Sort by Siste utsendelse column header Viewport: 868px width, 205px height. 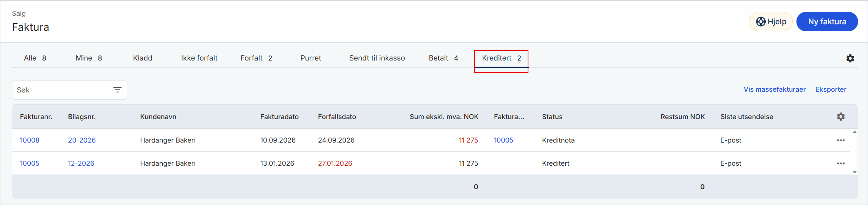click(747, 117)
